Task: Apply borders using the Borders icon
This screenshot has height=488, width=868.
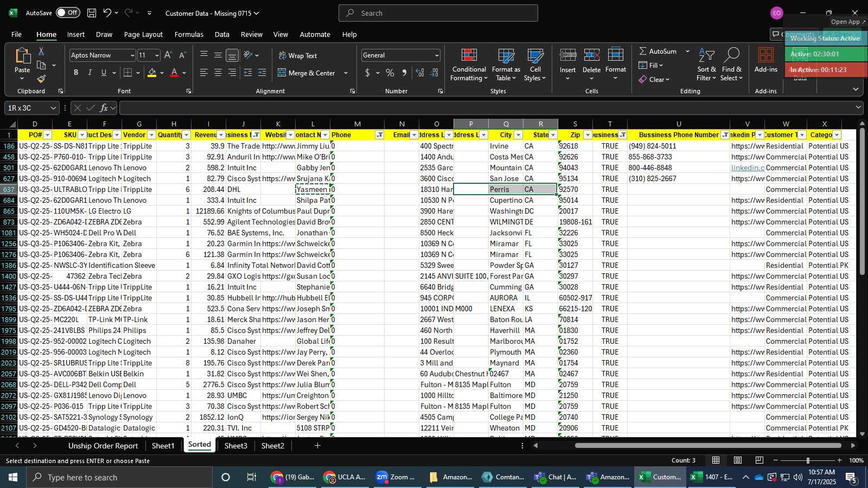Action: pyautogui.click(x=128, y=73)
